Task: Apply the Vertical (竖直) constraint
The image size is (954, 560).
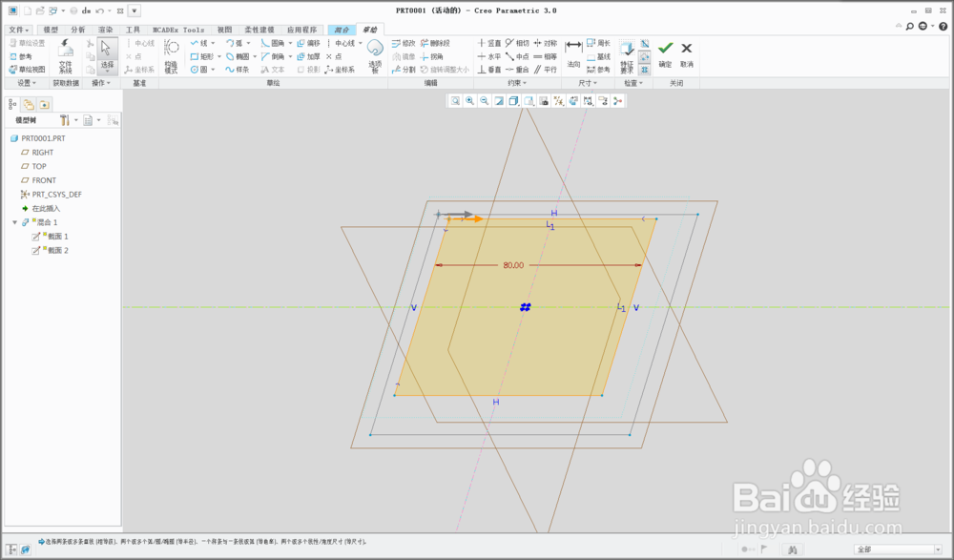Action: click(489, 43)
